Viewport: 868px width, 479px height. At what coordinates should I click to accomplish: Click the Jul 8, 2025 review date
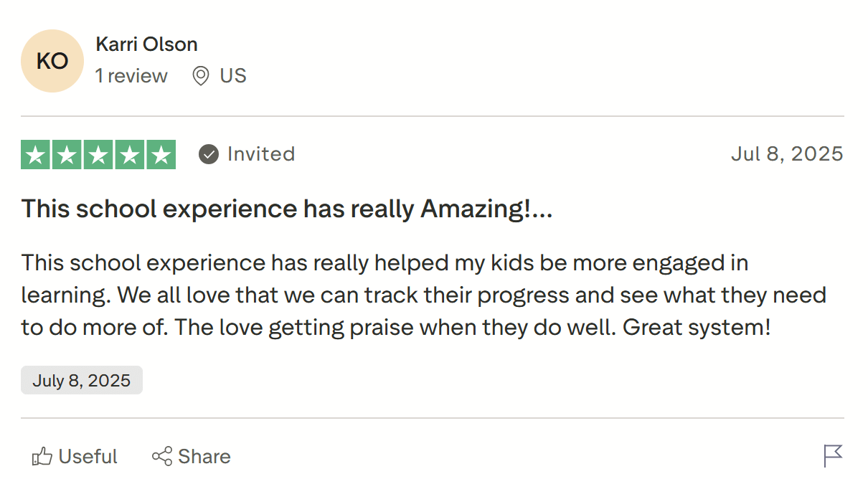(787, 153)
